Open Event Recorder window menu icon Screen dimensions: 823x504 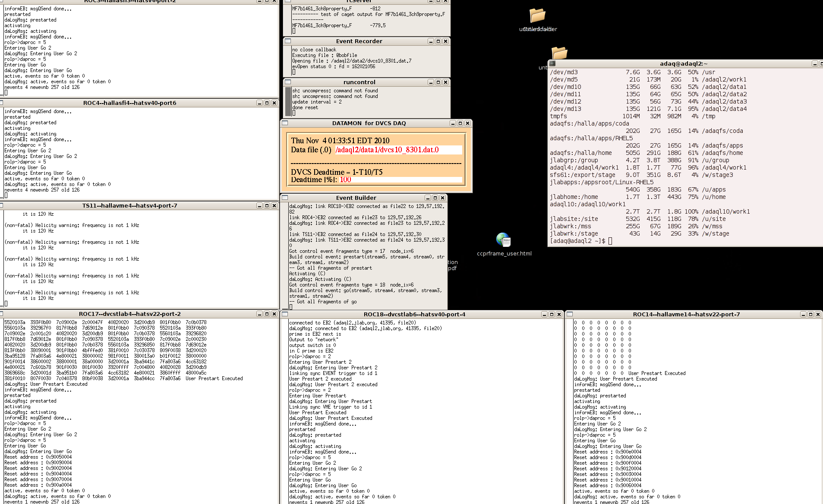pos(287,41)
